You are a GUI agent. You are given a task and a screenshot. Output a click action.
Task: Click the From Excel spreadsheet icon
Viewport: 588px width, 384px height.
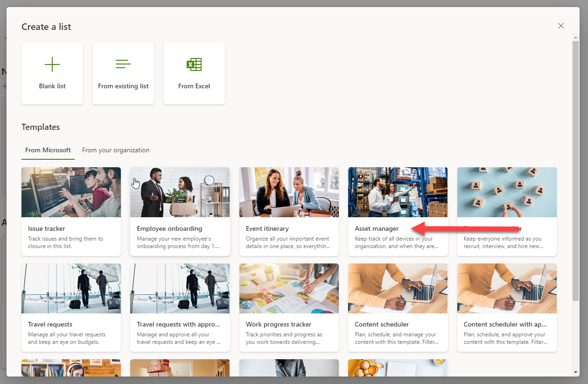194,64
